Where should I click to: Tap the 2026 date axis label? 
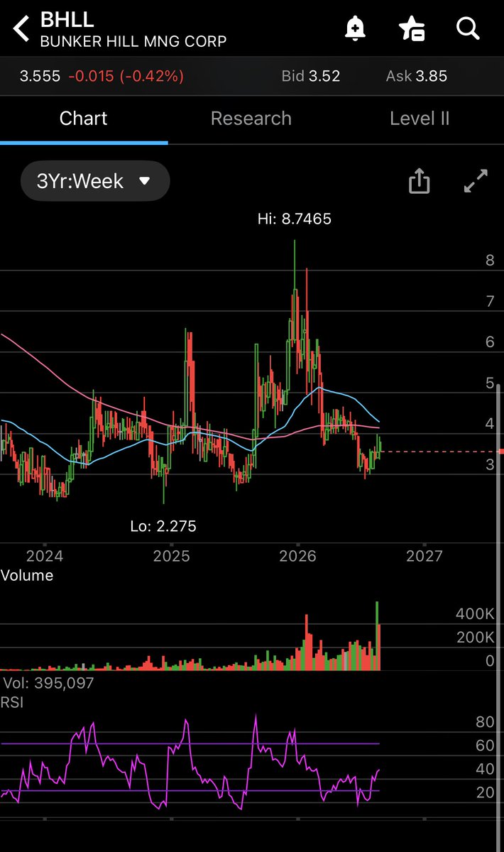coord(298,555)
